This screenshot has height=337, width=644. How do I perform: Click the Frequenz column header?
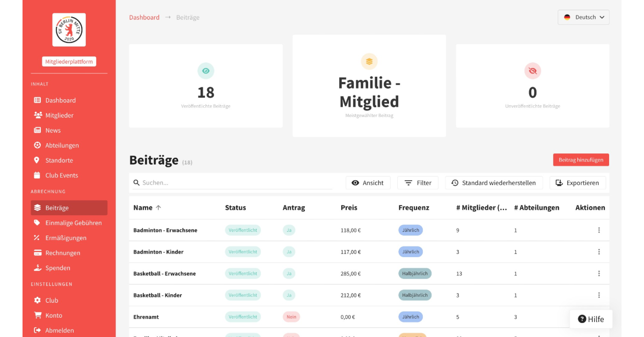click(414, 208)
